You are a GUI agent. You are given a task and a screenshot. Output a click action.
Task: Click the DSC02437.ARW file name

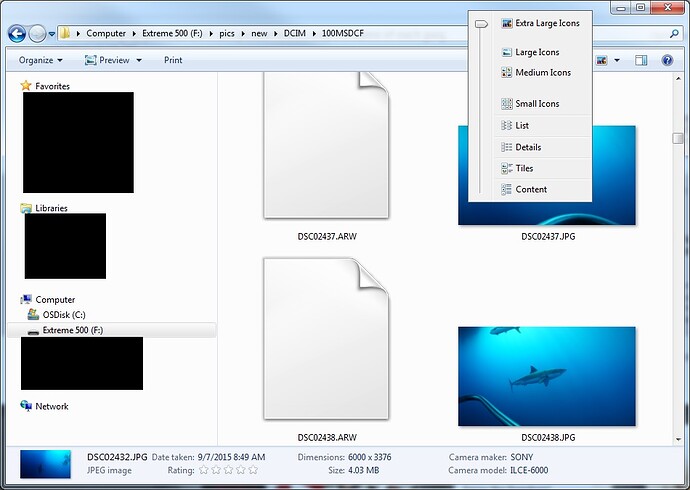click(327, 237)
